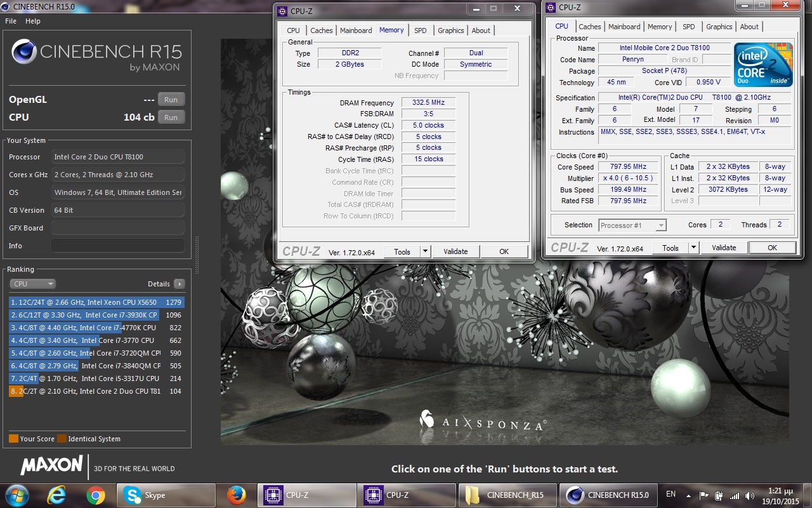Open the Action Center flag icon
Screen dimensions: 812x508
[x=704, y=495]
